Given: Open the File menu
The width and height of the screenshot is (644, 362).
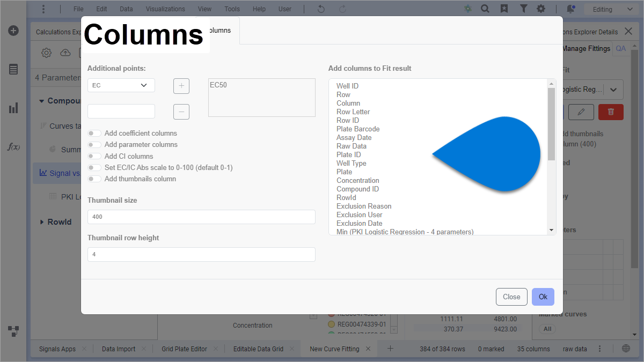Looking at the screenshot, I should [x=78, y=9].
